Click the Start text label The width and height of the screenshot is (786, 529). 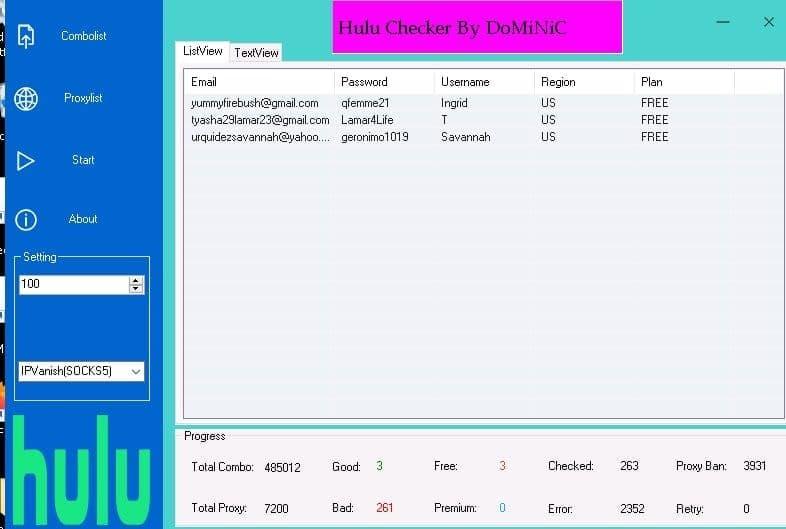click(83, 160)
